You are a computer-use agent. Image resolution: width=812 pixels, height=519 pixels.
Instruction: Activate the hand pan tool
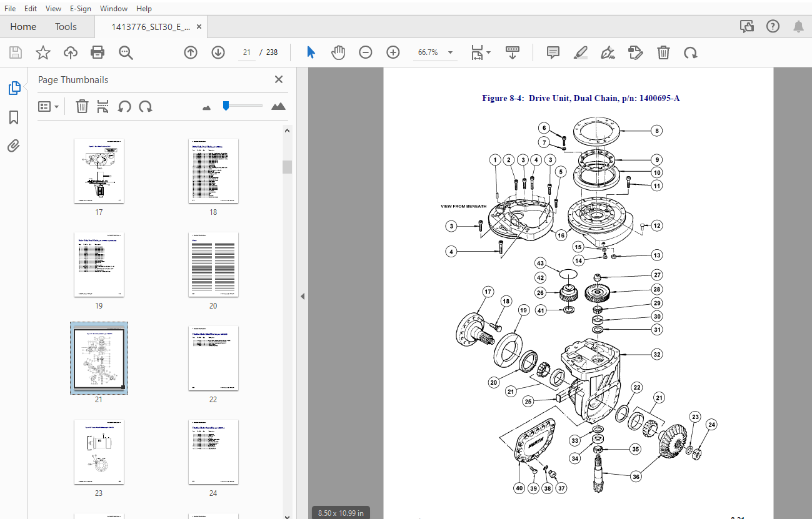338,52
